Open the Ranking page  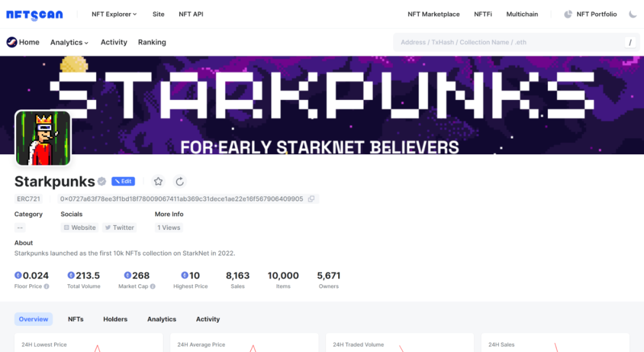pyautogui.click(x=152, y=42)
